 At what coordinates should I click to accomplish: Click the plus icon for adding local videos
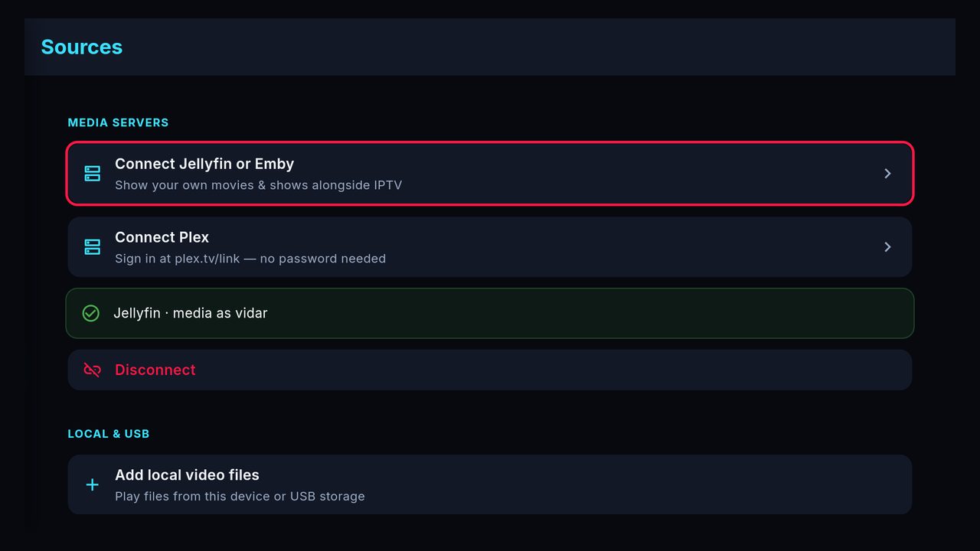tap(93, 484)
